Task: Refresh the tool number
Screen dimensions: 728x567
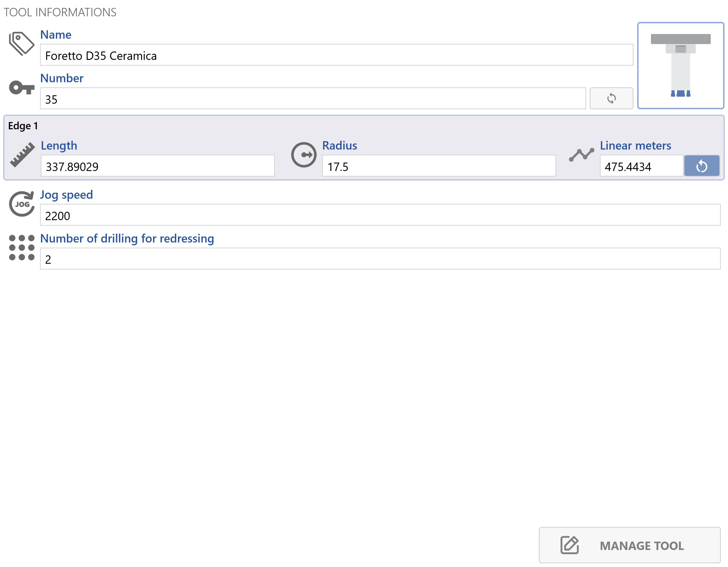Action: (611, 98)
